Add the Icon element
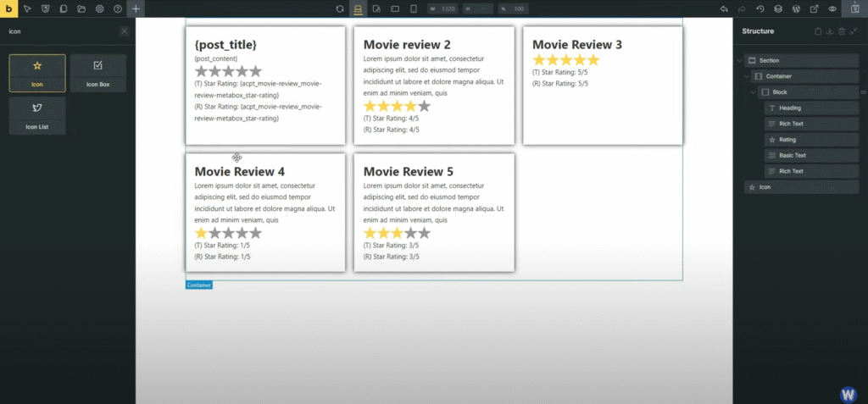The width and height of the screenshot is (868, 404). (37, 73)
